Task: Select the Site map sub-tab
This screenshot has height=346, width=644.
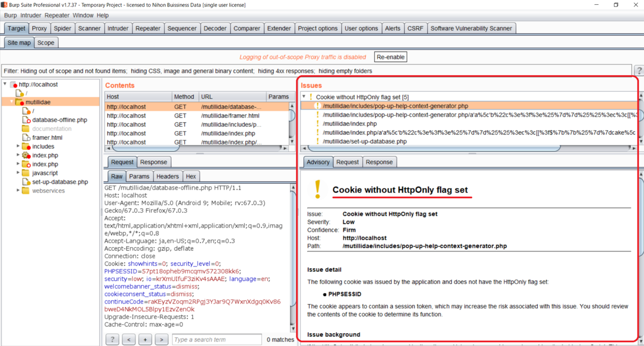Action: (19, 42)
